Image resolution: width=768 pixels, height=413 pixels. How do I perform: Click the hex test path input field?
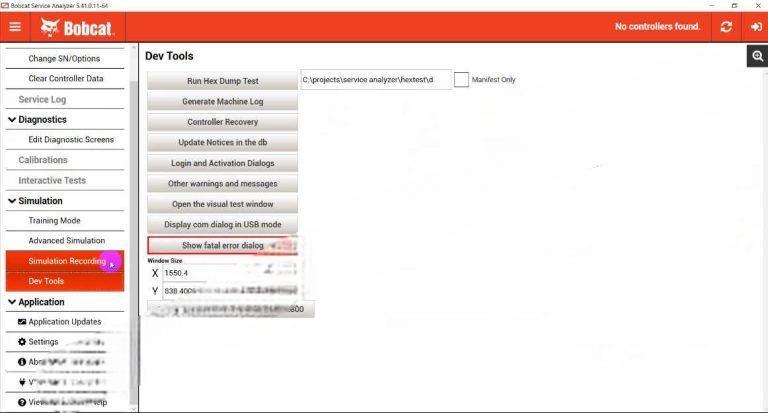[x=375, y=79]
